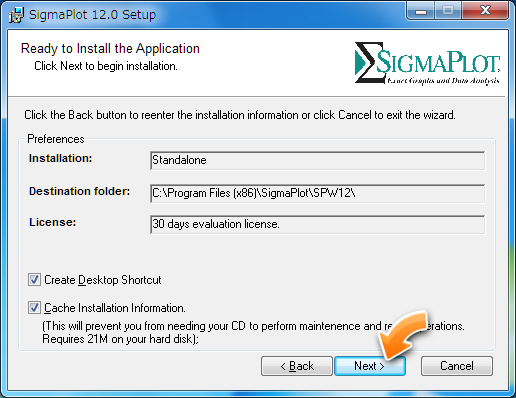This screenshot has width=516, height=398.
Task: Toggle Cache Installation Information checkbox
Action: point(34,308)
